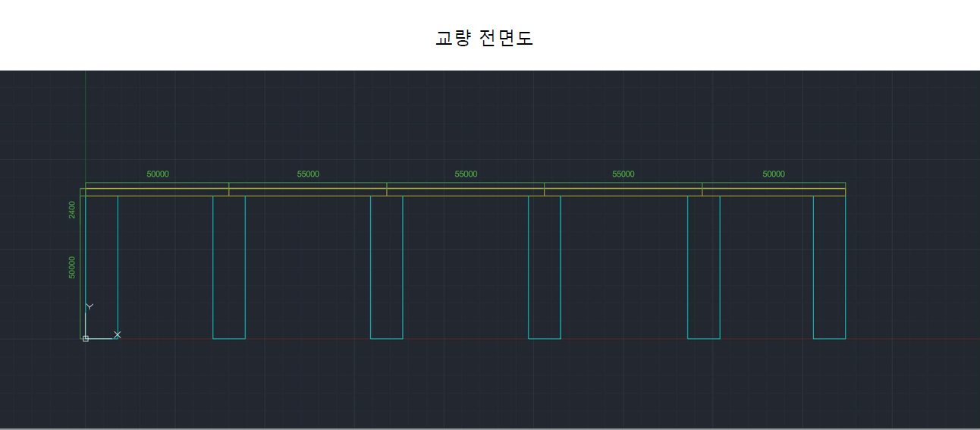Select the leftmost 50000 span dimension text
Screen dimensions: 980x430
158,174
